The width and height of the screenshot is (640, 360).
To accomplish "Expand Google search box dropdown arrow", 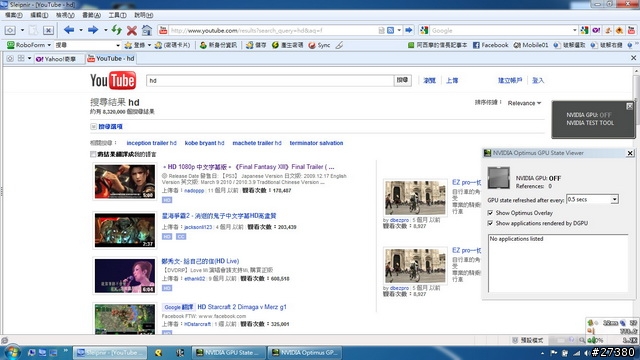I will point(574,30).
